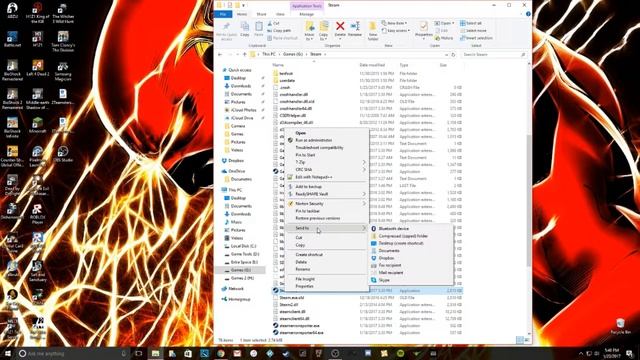Choose Run as administrator in context menu

click(x=313, y=140)
